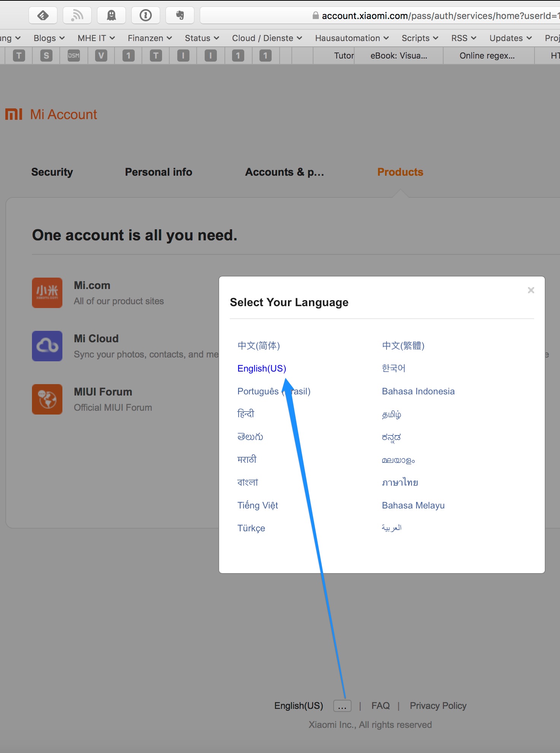Open the Accounts & p... tab
Screen dimensions: 560x753
(x=285, y=172)
